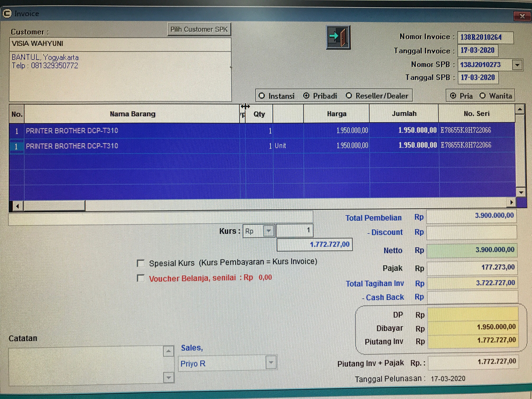The height and width of the screenshot is (399, 532).
Task: Select the Instansi radio option
Action: click(x=262, y=96)
